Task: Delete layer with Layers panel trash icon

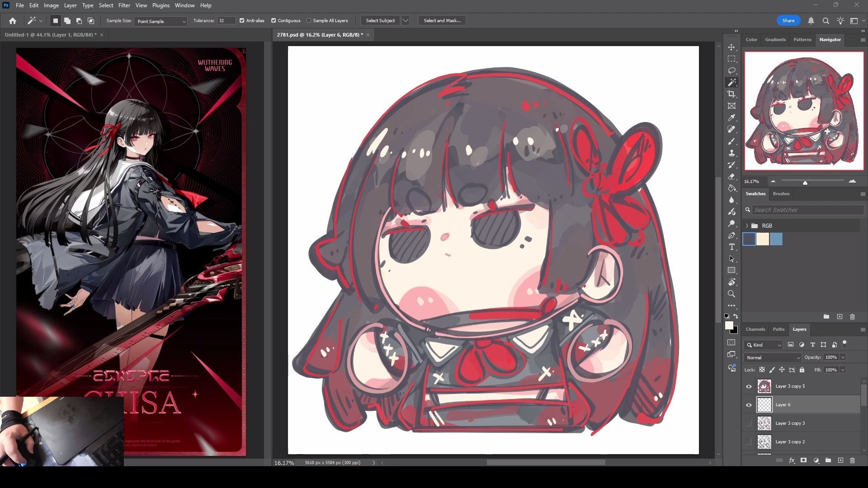Action: [852, 460]
